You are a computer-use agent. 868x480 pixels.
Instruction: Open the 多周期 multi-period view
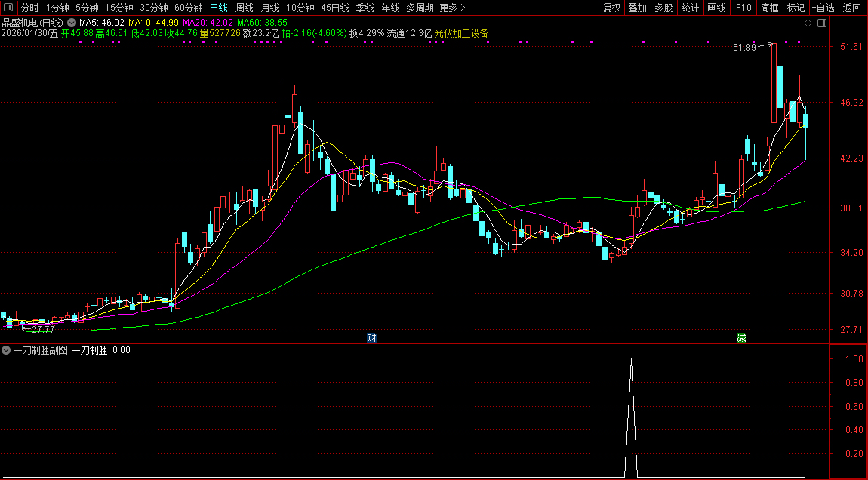coord(420,8)
